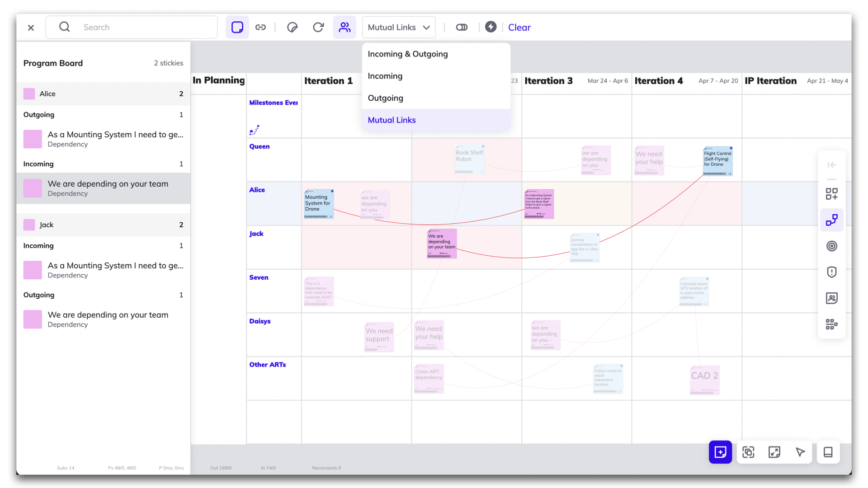Click the sticky note filter icon
This screenshot has width=868, height=488.
click(x=237, y=27)
